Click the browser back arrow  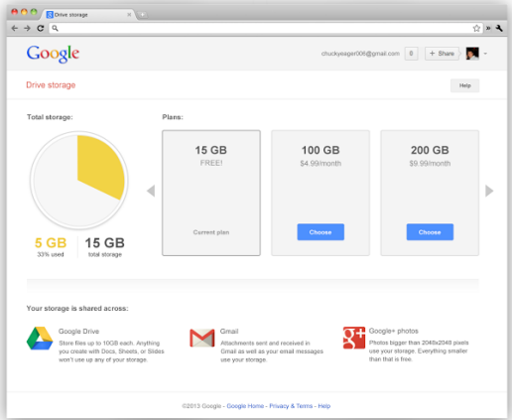coord(15,28)
